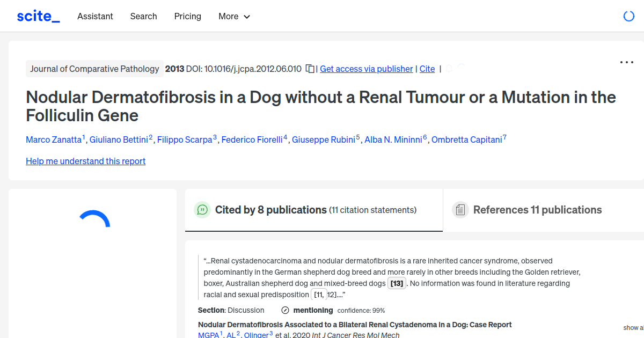Open the More navigation dropdown

[234, 16]
